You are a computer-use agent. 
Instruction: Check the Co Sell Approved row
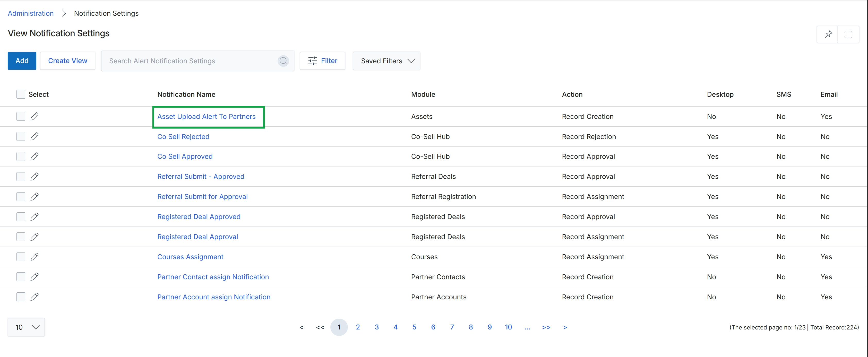(21, 156)
